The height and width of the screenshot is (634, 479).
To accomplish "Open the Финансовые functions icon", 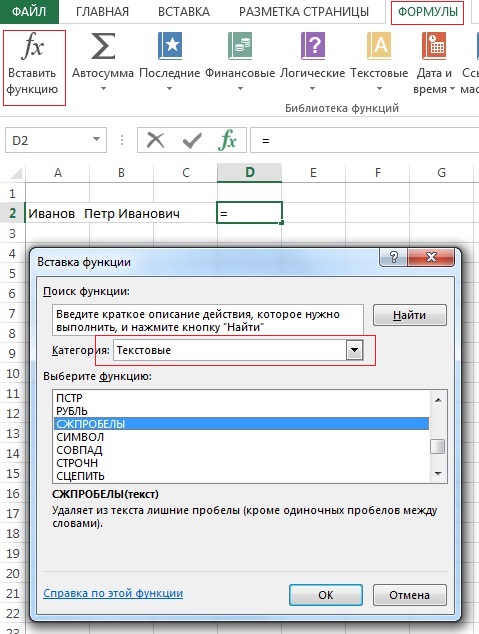I will (x=240, y=46).
